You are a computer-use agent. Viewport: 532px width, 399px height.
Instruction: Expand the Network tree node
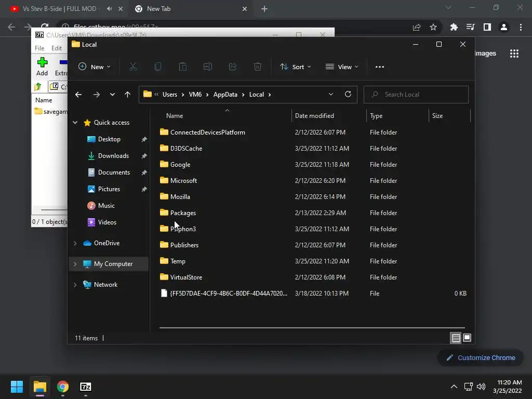tap(75, 285)
